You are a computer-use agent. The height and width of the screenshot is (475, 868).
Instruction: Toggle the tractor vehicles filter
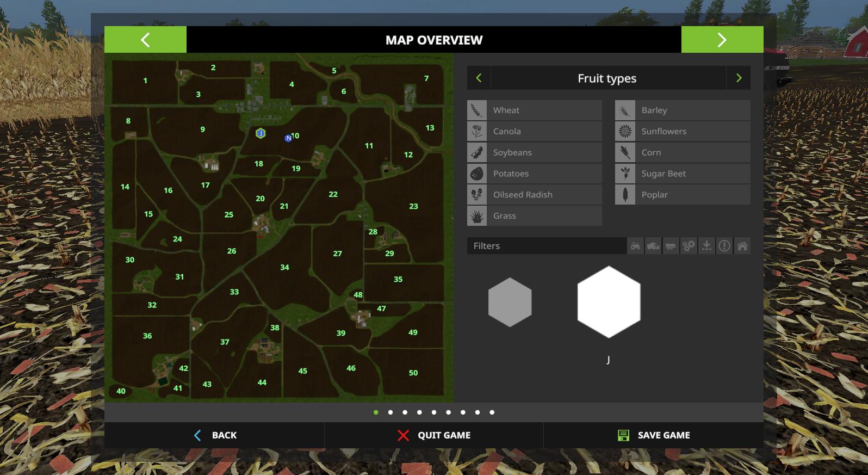tap(635, 246)
